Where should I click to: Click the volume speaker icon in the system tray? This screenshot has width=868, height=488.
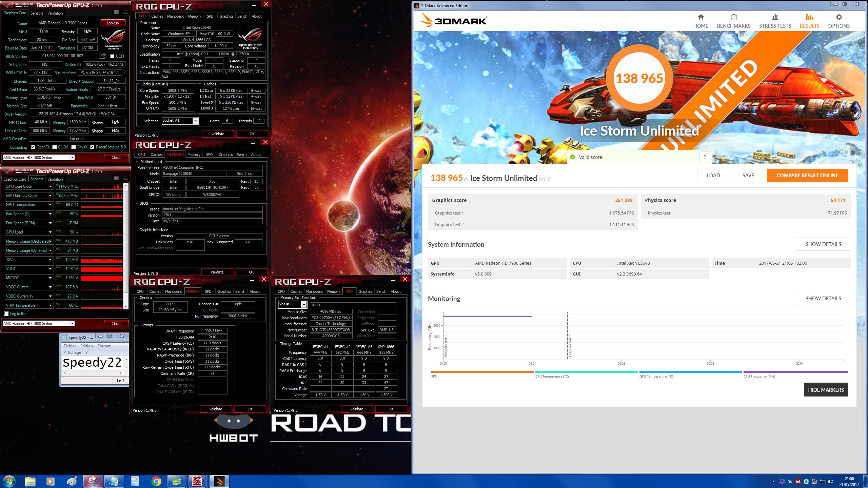831,481
